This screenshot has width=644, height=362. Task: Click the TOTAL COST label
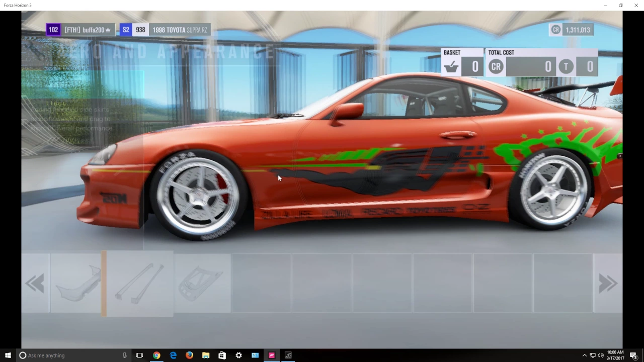coord(501,52)
